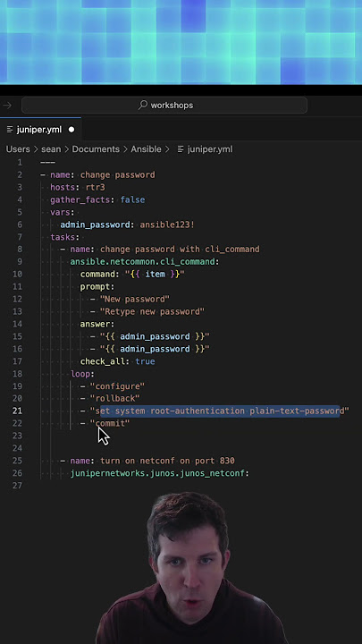Open the workshops search box
This screenshot has width=362, height=644.
tap(164, 106)
